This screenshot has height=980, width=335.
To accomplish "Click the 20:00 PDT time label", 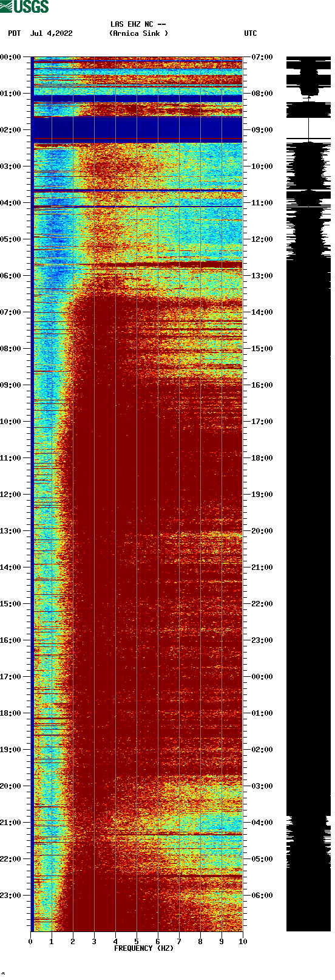I will click(x=10, y=786).
